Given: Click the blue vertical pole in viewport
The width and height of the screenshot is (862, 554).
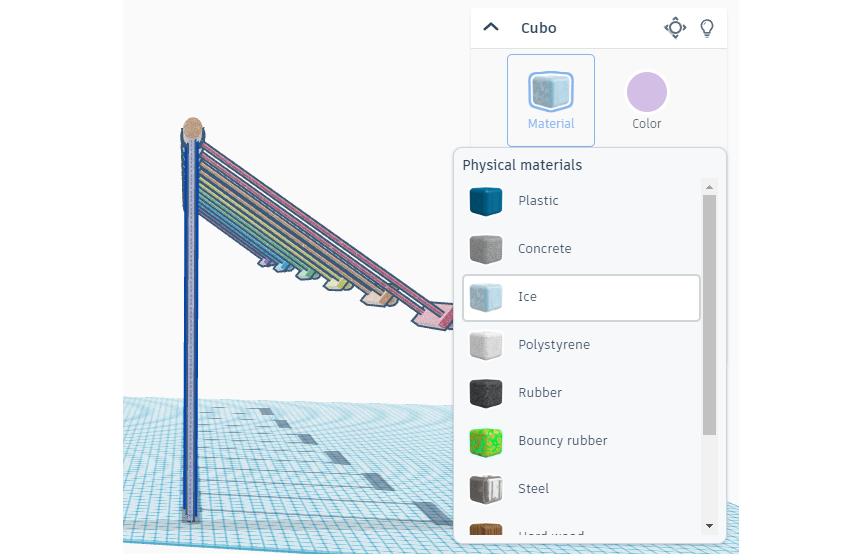Looking at the screenshot, I should (x=190, y=330).
